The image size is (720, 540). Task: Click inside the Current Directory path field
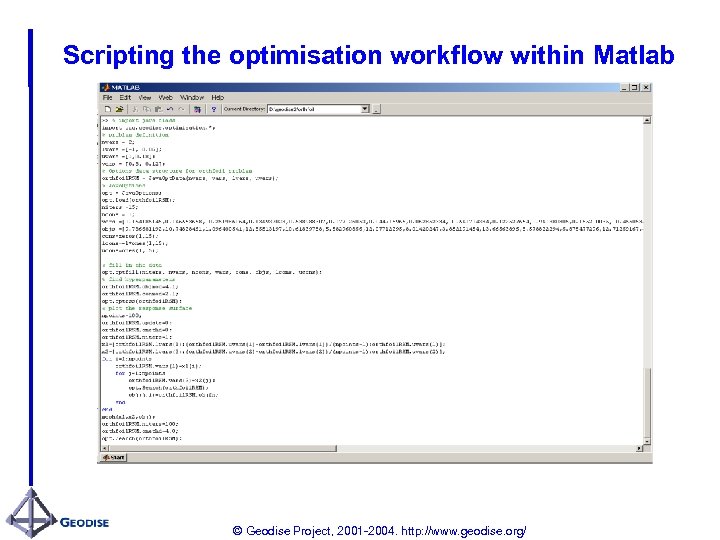click(314, 109)
